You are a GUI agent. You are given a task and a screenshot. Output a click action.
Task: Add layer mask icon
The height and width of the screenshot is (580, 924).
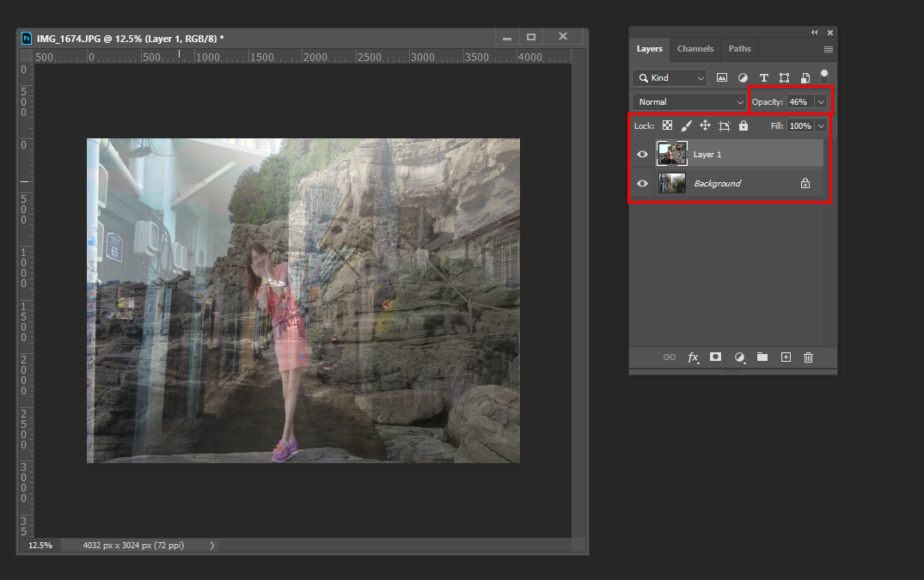click(x=715, y=357)
